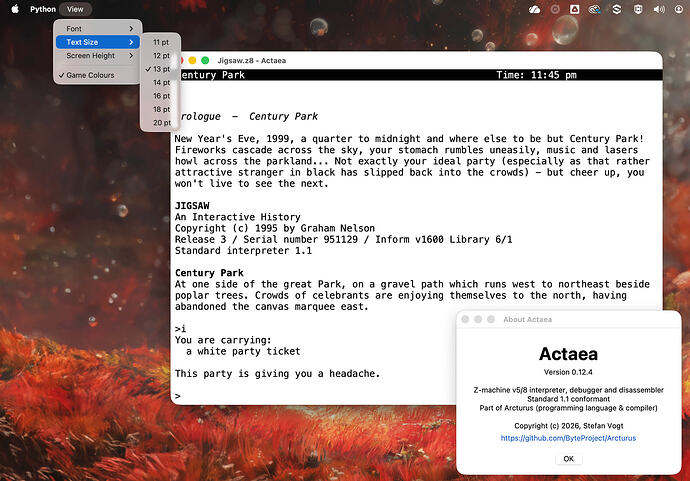Set text size to 18 pt
Viewport: 690px width, 481px height.
[x=161, y=109]
